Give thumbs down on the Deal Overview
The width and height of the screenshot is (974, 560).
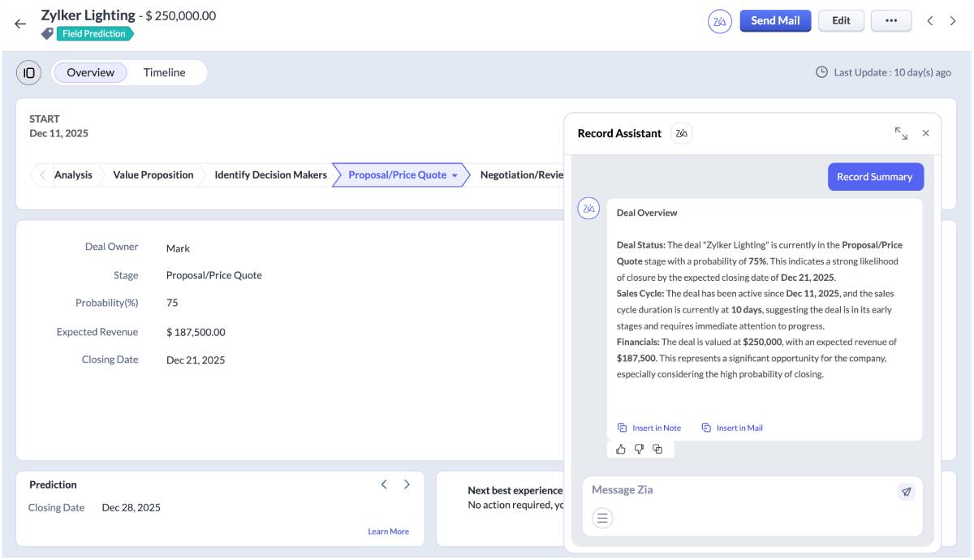(x=640, y=447)
